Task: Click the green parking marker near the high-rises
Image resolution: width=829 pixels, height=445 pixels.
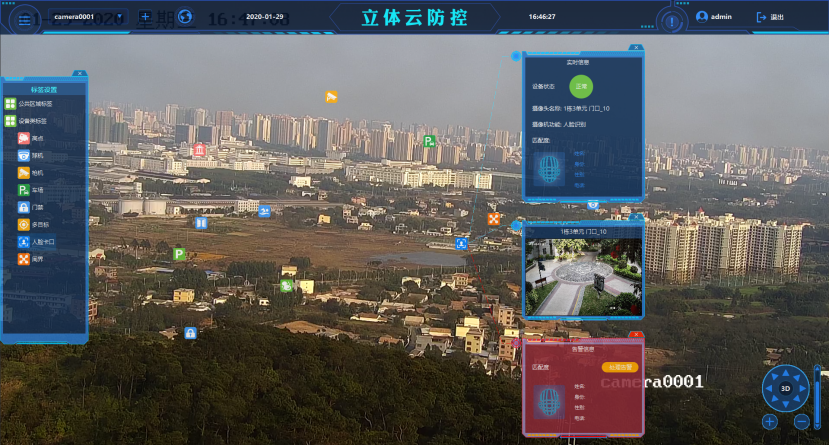Action: pos(429,141)
